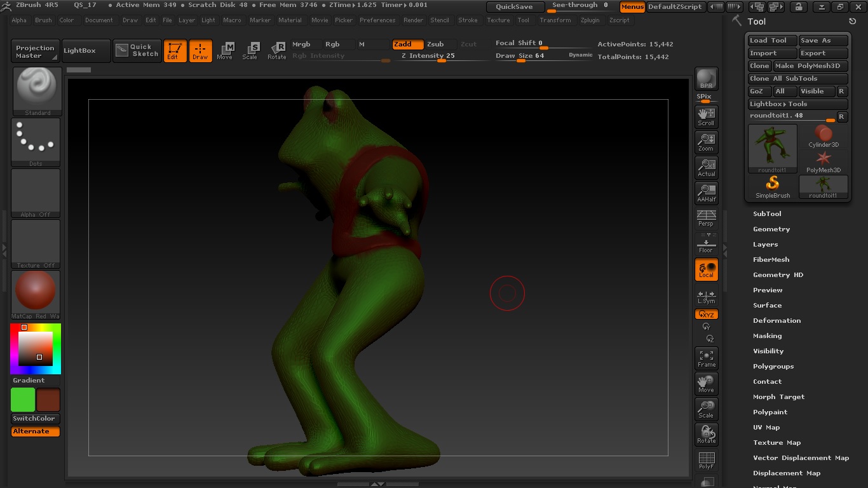Click the Actual size icon
868x488 pixels.
pos(706,167)
